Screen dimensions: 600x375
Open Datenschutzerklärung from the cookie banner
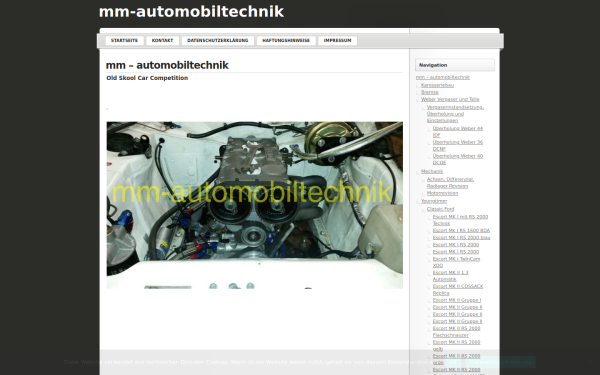[x=500, y=362]
